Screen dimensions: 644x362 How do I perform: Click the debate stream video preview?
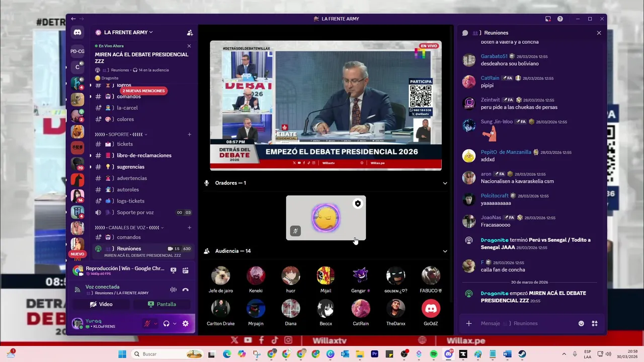tap(326, 106)
